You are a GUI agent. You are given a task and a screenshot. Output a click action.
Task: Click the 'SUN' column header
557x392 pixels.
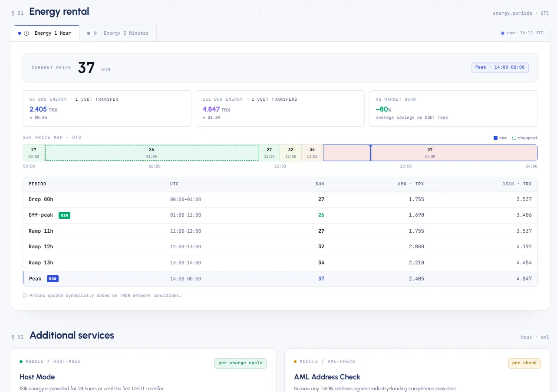[x=320, y=184]
